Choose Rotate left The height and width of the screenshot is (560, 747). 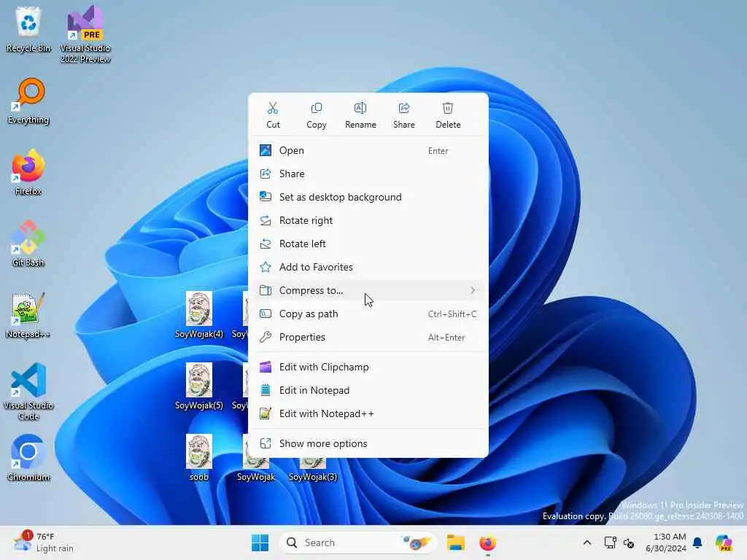[368, 244]
